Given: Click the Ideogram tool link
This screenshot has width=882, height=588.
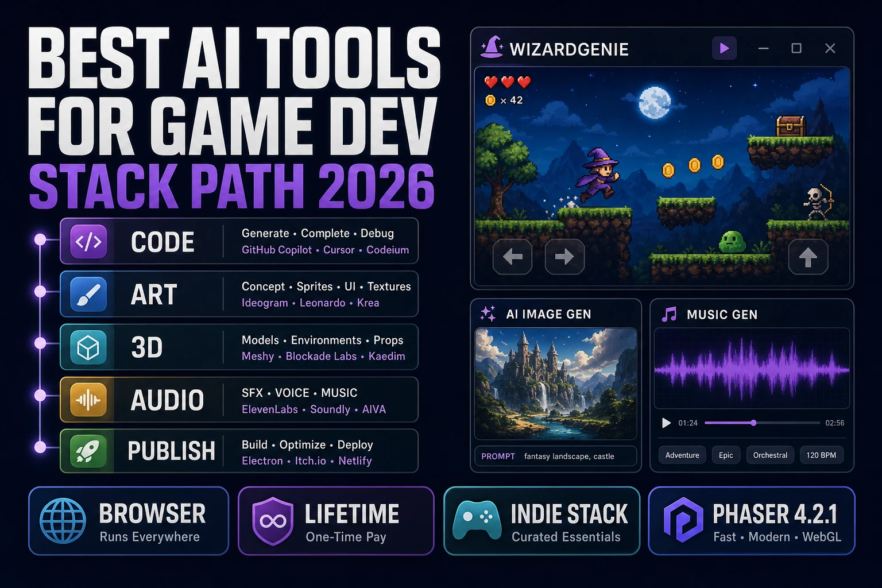Looking at the screenshot, I should tap(265, 303).
